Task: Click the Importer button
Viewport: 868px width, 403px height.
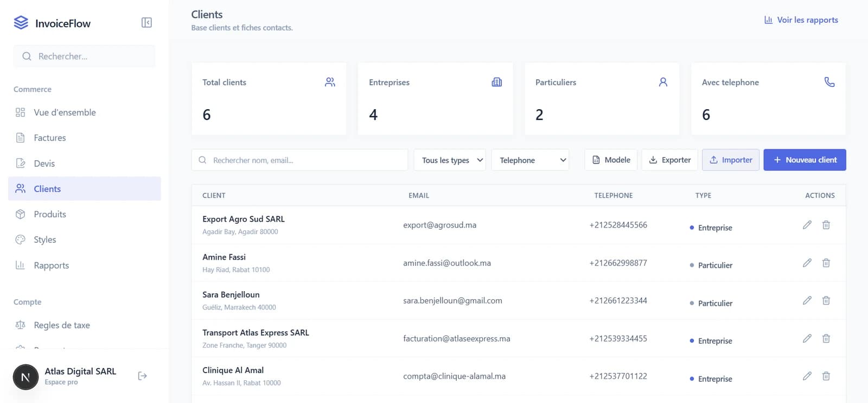Action: click(731, 160)
